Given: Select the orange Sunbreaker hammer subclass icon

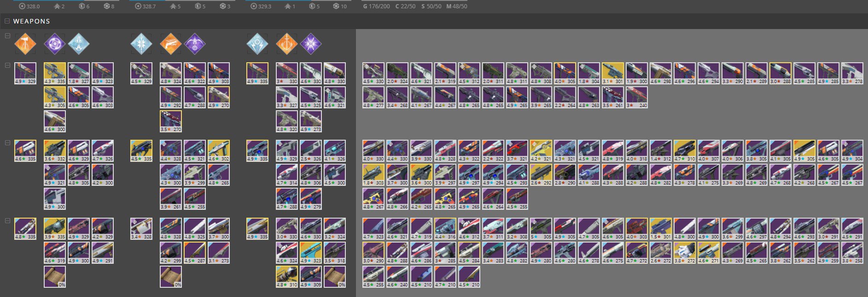Looking at the screenshot, I should (x=25, y=44).
